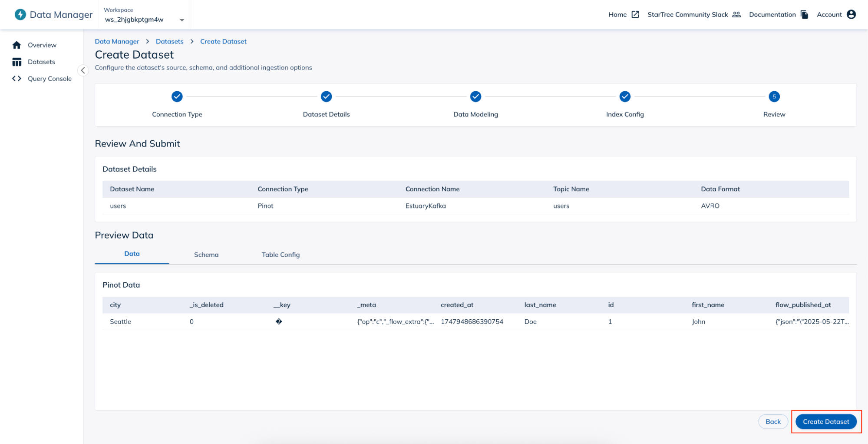Click the AVRO data format cell
868x444 pixels.
click(x=710, y=206)
